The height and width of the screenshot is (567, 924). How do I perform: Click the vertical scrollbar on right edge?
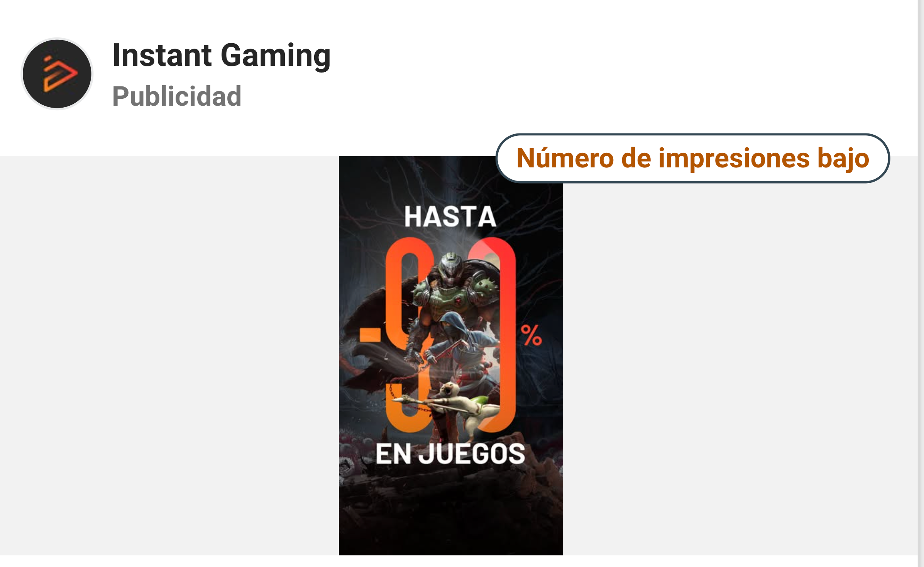(921, 283)
